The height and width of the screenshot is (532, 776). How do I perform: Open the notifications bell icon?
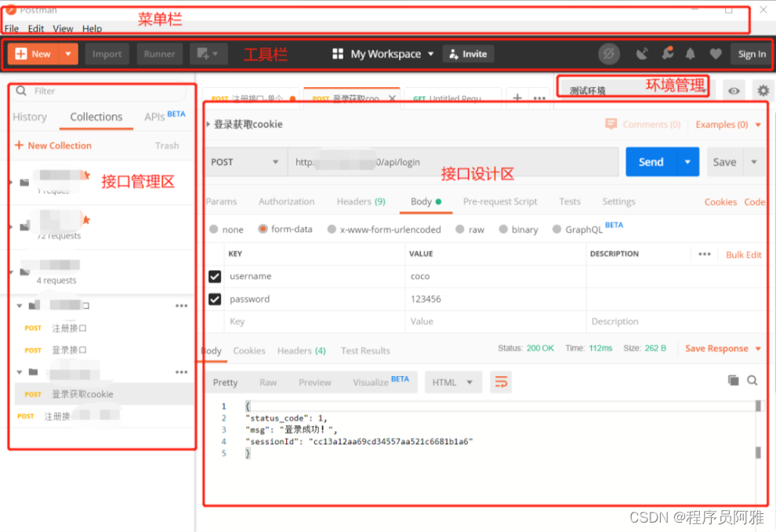[691, 54]
